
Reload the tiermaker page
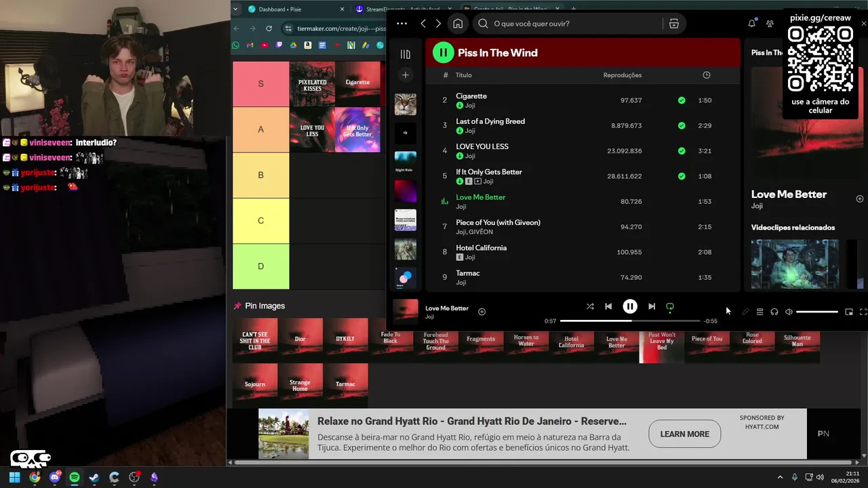[x=269, y=28]
